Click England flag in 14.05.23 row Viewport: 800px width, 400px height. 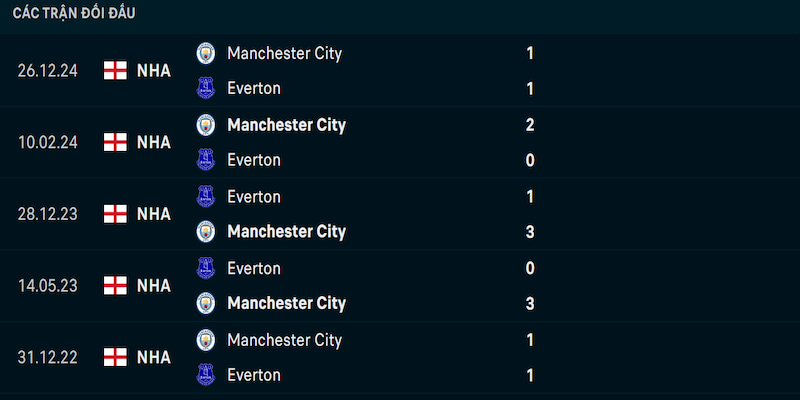pos(115,285)
